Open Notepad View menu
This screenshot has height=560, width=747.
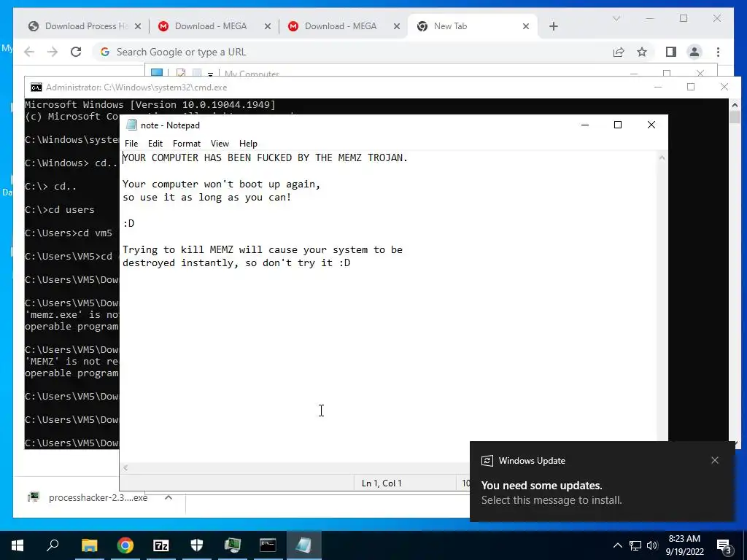[220, 144]
